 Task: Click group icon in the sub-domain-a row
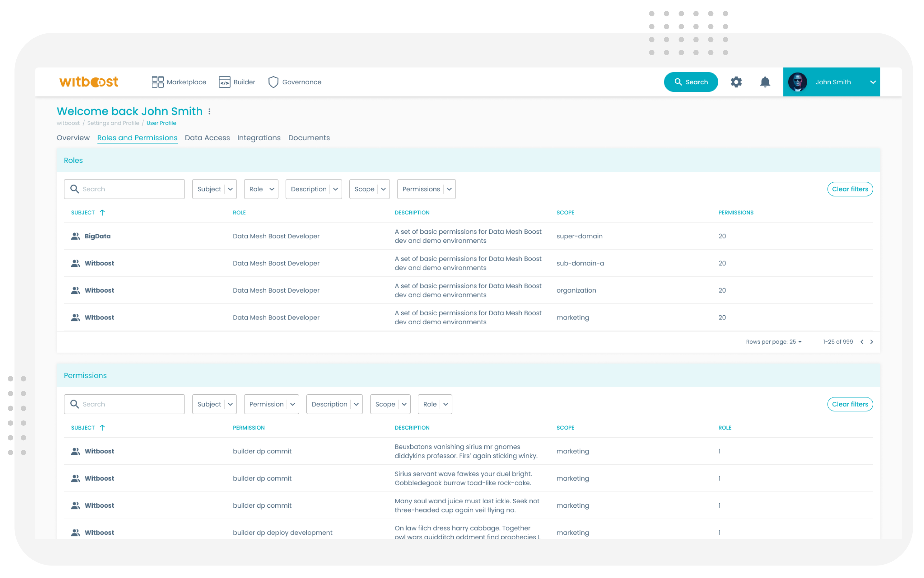tap(76, 263)
